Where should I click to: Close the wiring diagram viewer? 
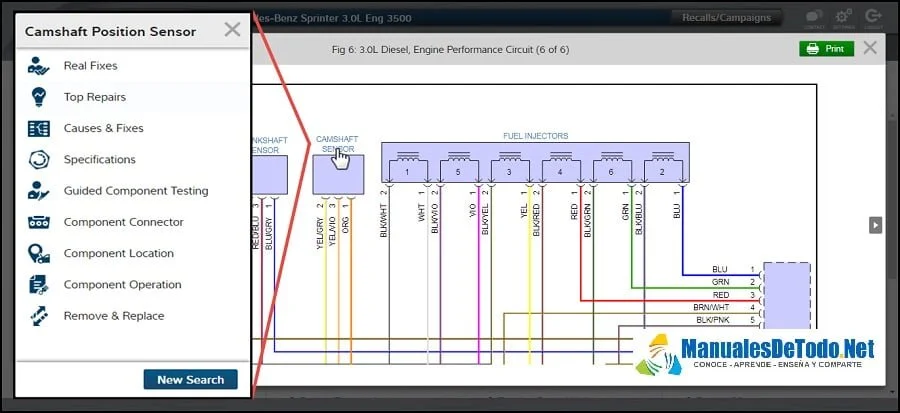(x=870, y=48)
